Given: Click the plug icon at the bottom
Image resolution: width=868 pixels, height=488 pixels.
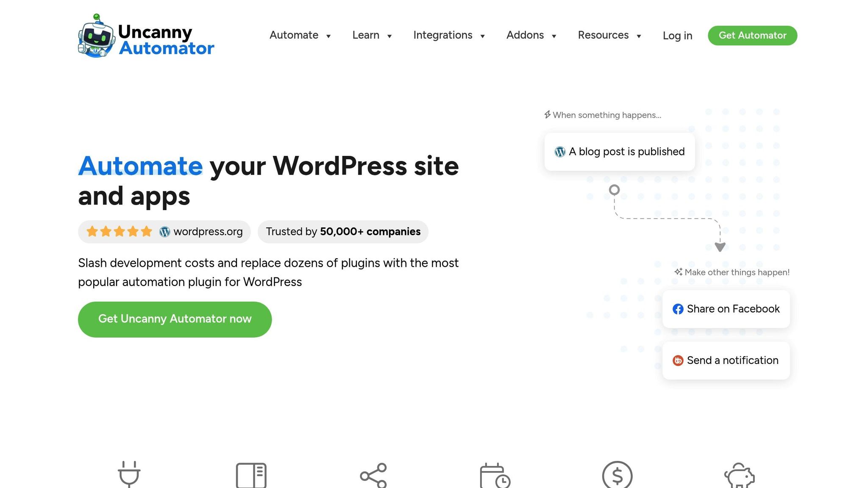Looking at the screenshot, I should pyautogui.click(x=129, y=474).
